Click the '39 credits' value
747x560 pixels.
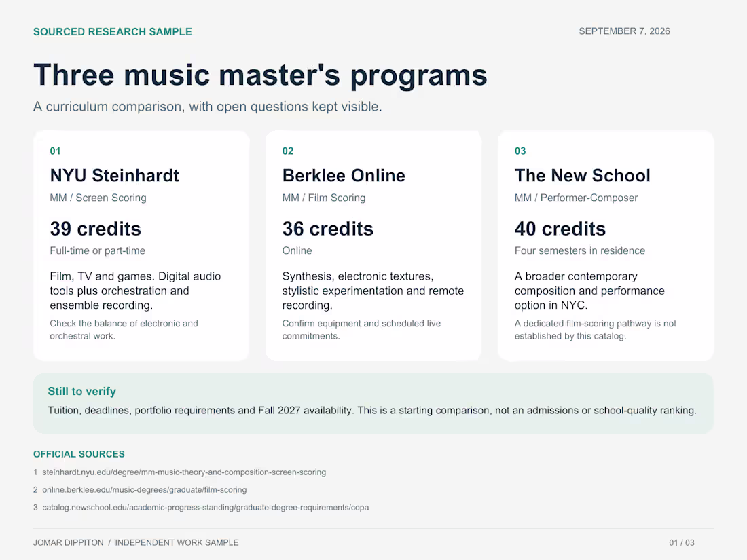tap(95, 229)
